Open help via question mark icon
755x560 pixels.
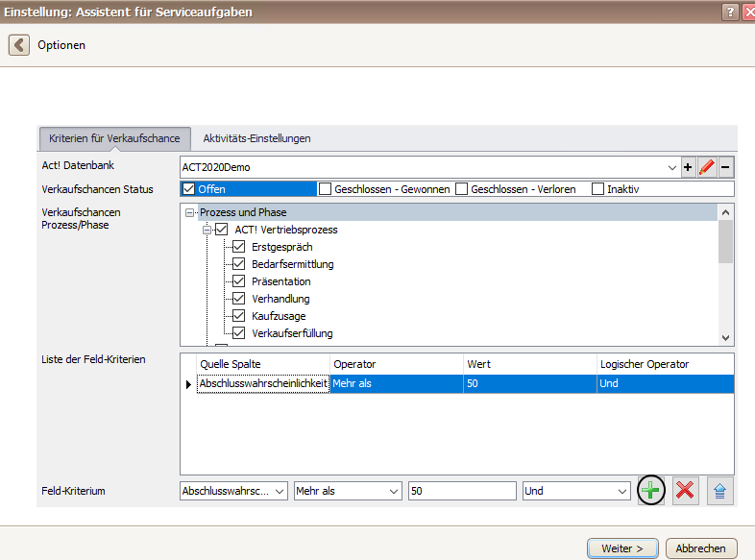pyautogui.click(x=730, y=12)
